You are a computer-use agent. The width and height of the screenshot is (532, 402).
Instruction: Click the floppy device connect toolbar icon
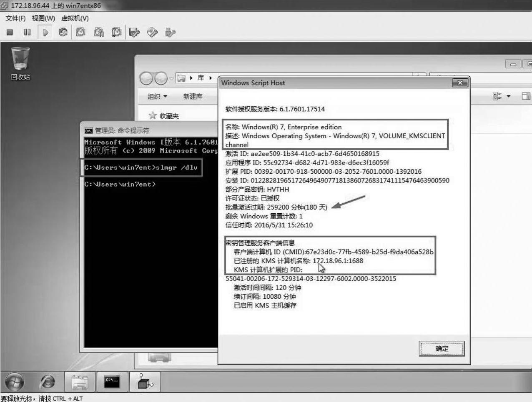coord(134,32)
